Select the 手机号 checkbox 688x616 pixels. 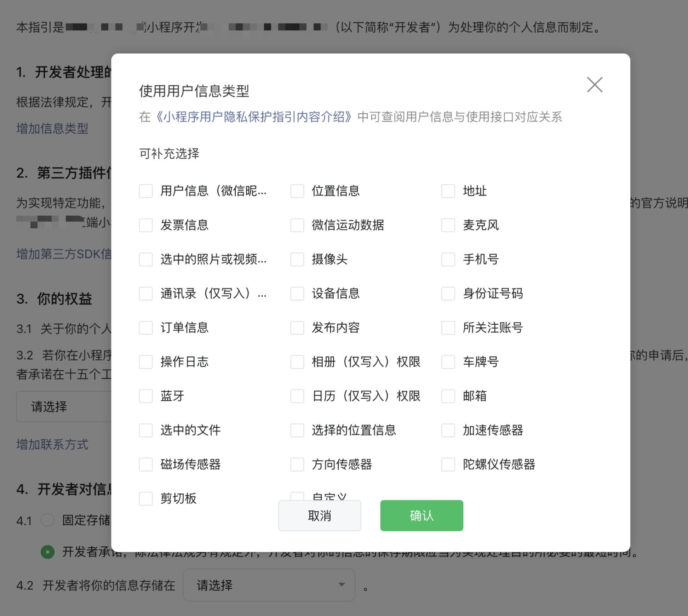tap(448, 259)
